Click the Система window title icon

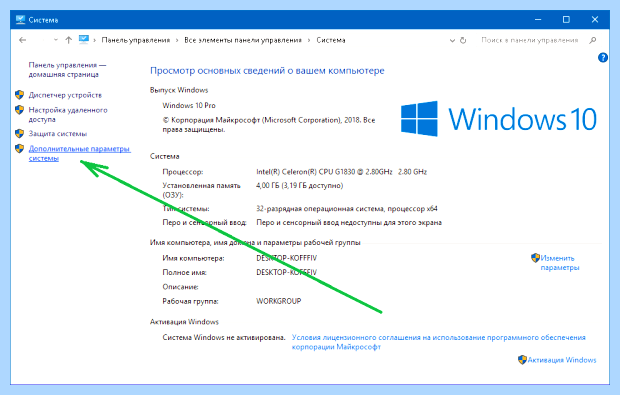click(x=21, y=20)
